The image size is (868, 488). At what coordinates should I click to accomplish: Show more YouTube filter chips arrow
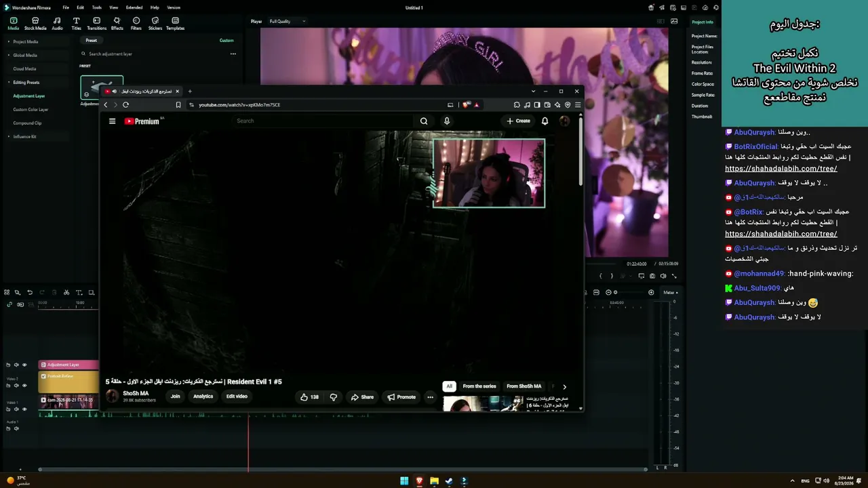pyautogui.click(x=564, y=386)
